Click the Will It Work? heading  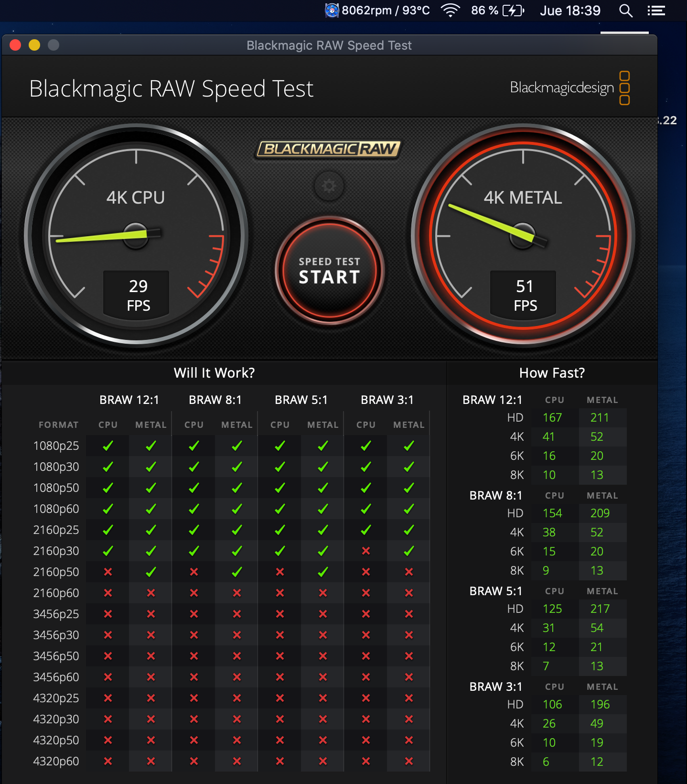pyautogui.click(x=214, y=373)
